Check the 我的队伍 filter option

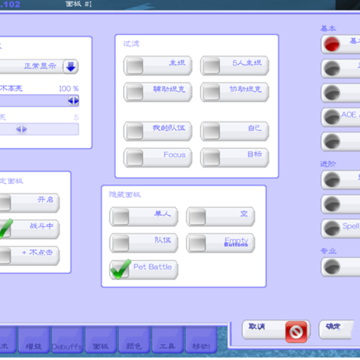pos(134,131)
